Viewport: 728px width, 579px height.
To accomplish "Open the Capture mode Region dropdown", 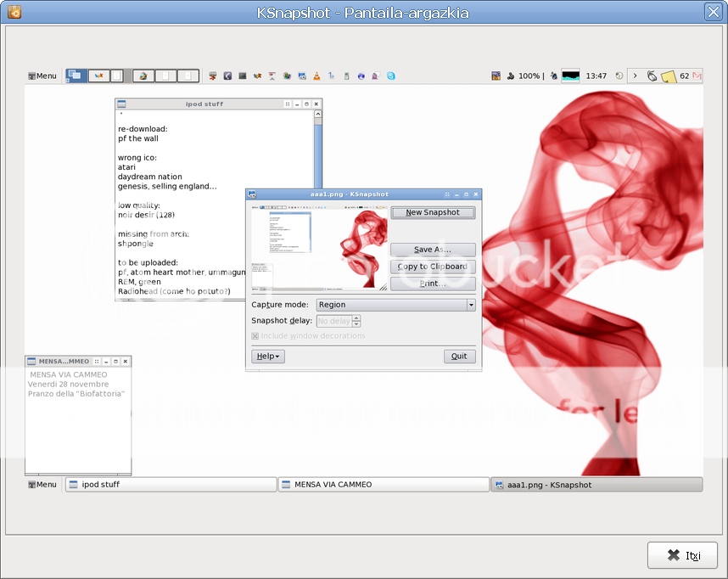I will point(395,305).
